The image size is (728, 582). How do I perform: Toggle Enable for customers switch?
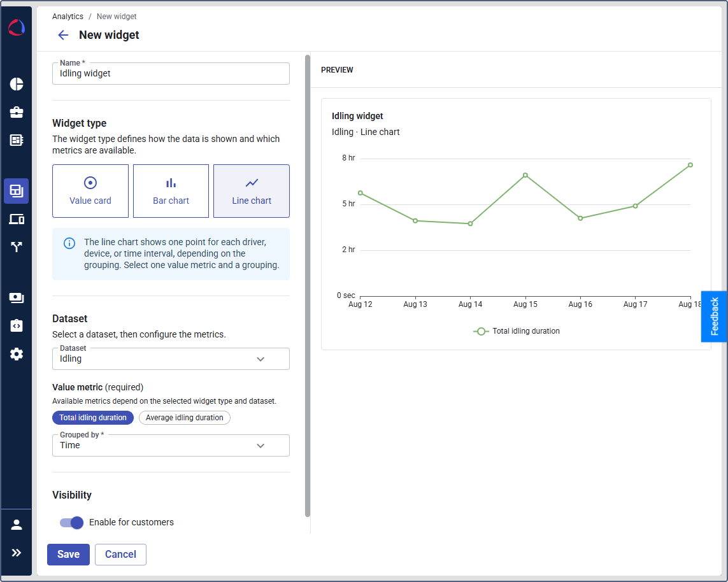click(71, 523)
